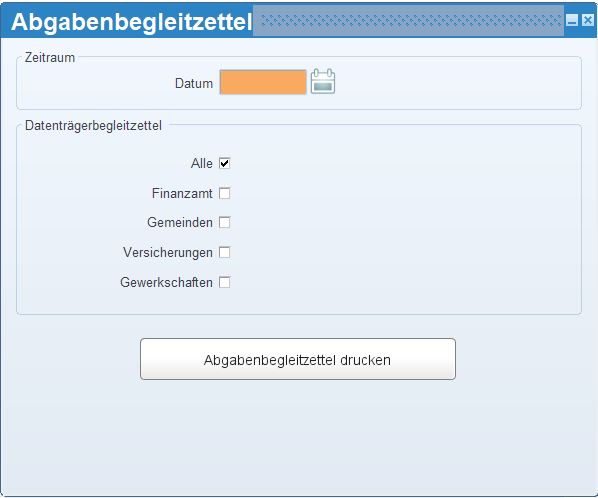Click the Gemeinden label text

(x=180, y=222)
